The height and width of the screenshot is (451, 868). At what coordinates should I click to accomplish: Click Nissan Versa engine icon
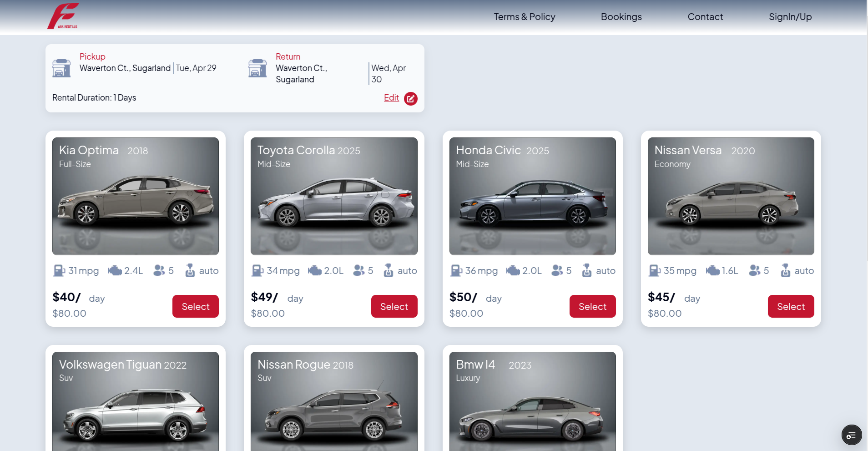point(712,271)
